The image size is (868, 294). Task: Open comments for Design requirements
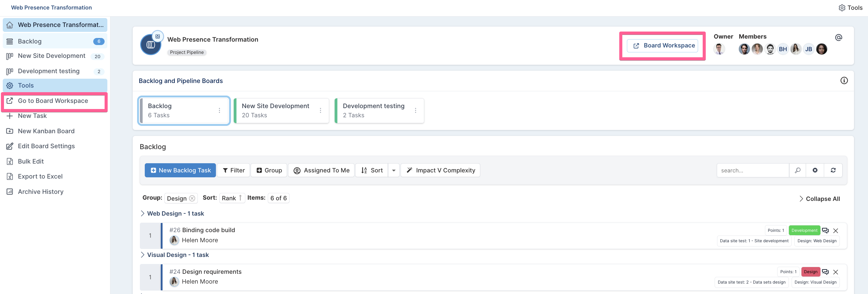pos(825,272)
